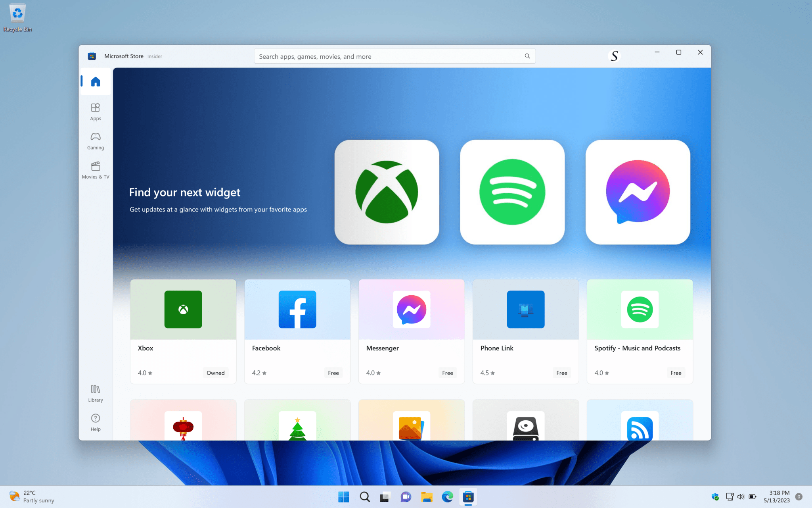Click the Messenger app card
The width and height of the screenshot is (812, 508).
pos(411,331)
